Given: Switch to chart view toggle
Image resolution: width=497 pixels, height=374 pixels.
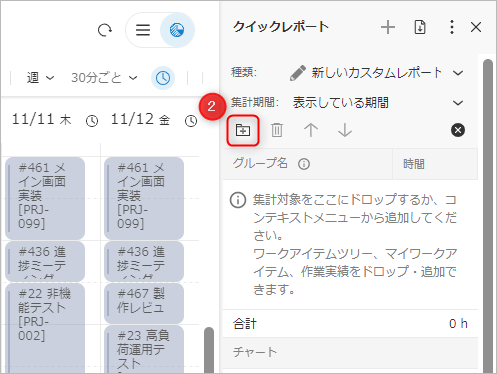Looking at the screenshot, I should coord(177,30).
